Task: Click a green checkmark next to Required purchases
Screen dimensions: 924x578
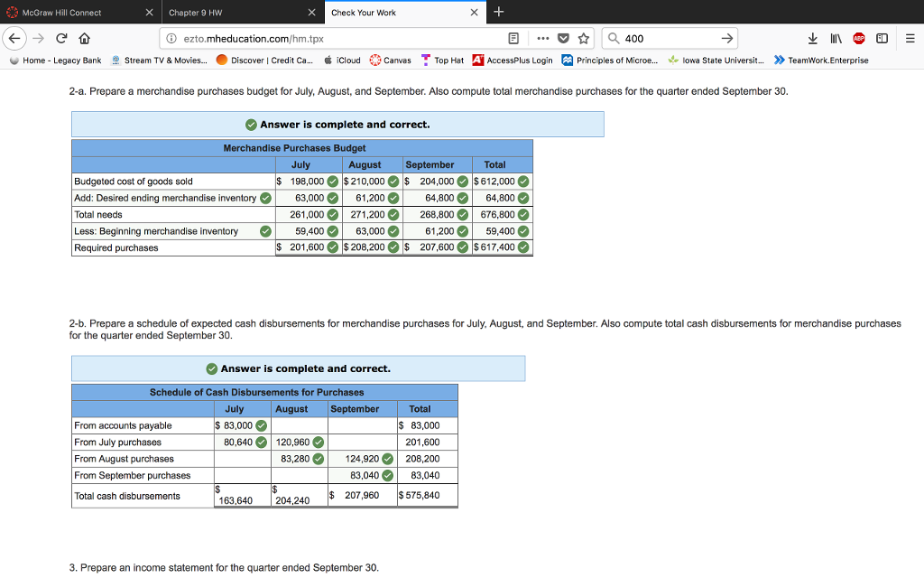Action: coord(463,247)
